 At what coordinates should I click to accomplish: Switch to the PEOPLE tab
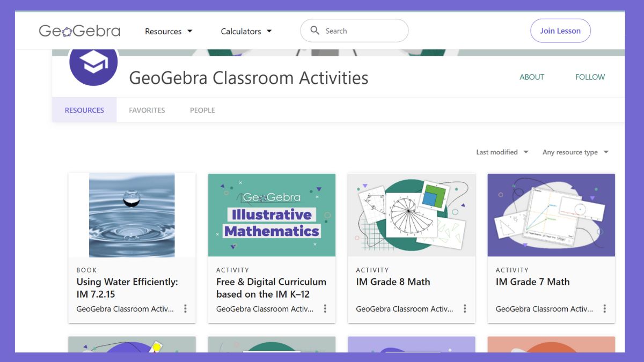tap(202, 110)
